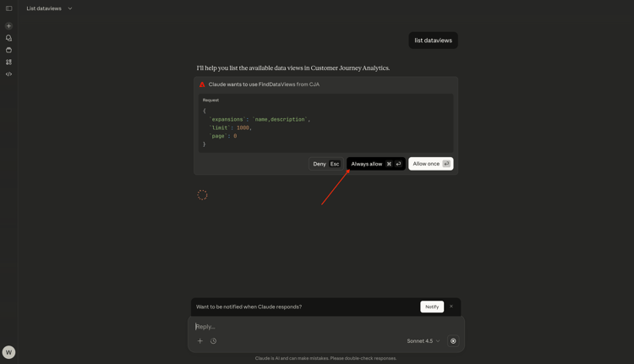Image resolution: width=634 pixels, height=364 pixels.
Task: Click the FindDataViews tool request header
Action: point(264,84)
